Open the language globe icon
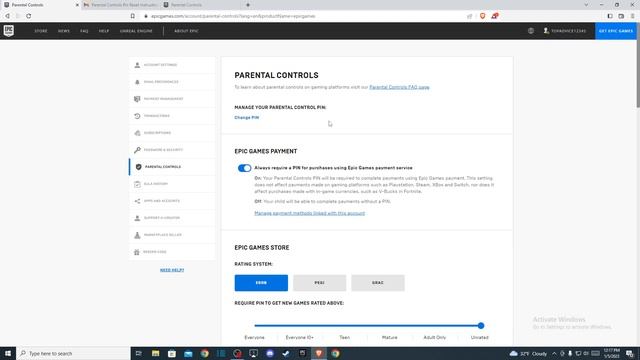This screenshot has height=360, width=640. tap(531, 31)
